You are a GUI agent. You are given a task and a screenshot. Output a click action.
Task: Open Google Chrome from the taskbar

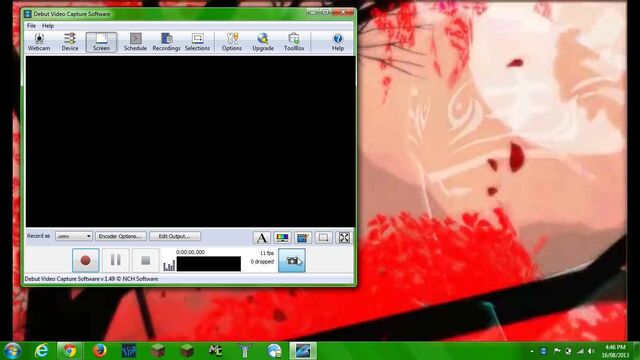[x=70, y=351]
